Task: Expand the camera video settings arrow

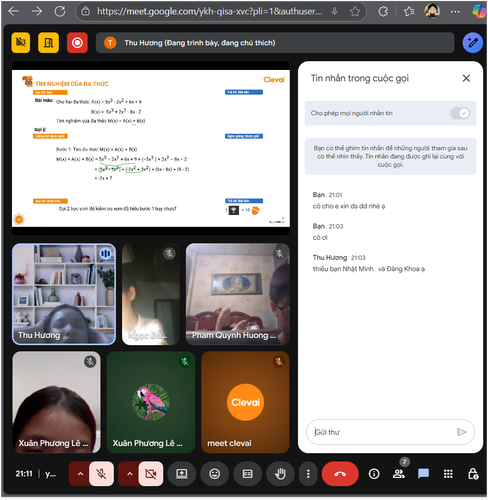Action: coord(130,474)
